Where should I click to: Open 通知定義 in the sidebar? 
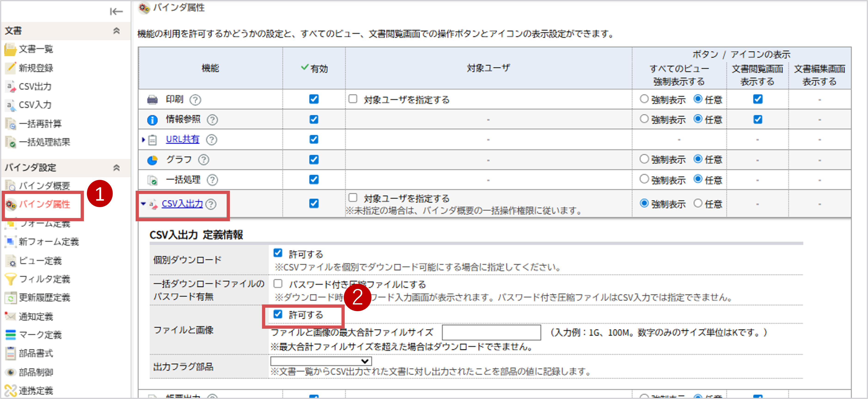click(x=36, y=316)
